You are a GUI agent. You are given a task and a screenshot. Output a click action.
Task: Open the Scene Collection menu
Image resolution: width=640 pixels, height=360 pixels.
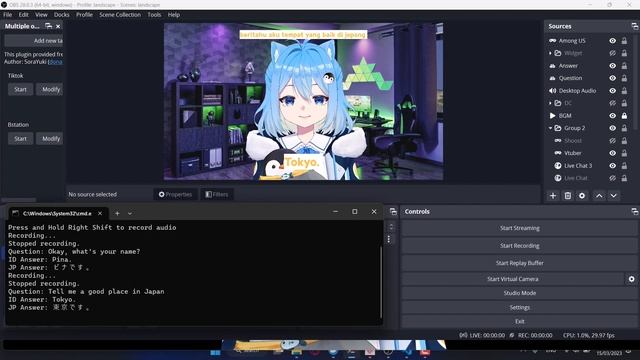point(120,15)
